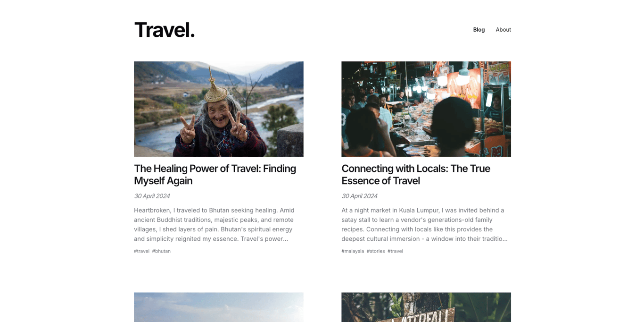Open 'The Healing Power of Travel' post title
The height and width of the screenshot is (322, 644).
pos(215,175)
